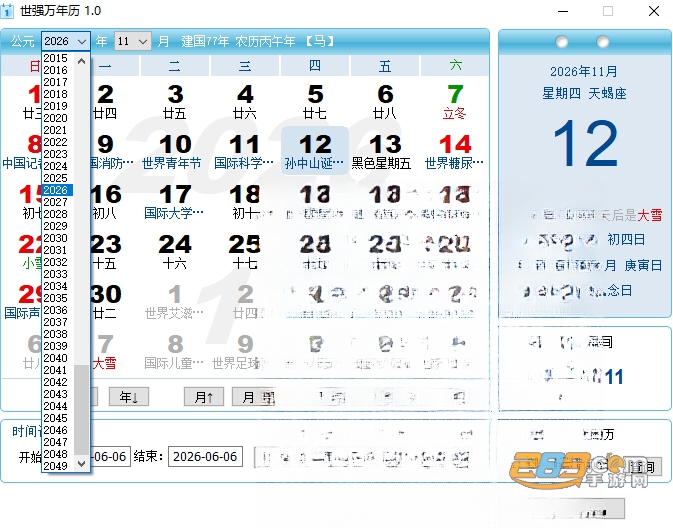Click the year list scrollbar up arrow
Image resolution: width=673 pixels, height=528 pixels.
82,61
